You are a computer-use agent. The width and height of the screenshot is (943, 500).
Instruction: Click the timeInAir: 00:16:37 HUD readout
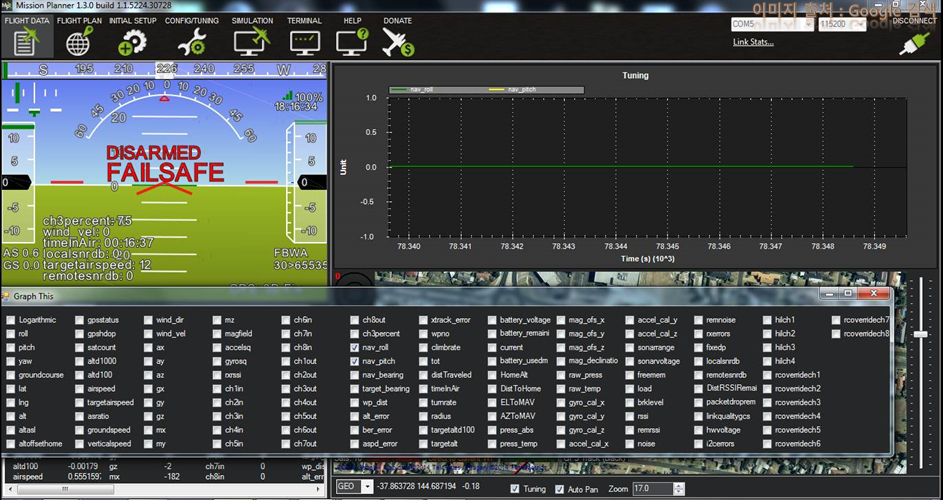[x=98, y=243]
